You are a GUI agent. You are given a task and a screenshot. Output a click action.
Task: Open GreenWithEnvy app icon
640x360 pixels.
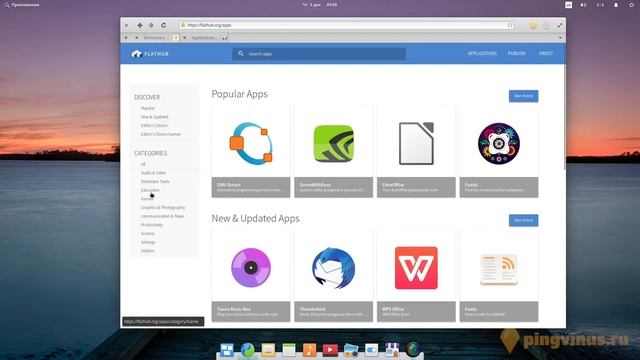tap(333, 143)
